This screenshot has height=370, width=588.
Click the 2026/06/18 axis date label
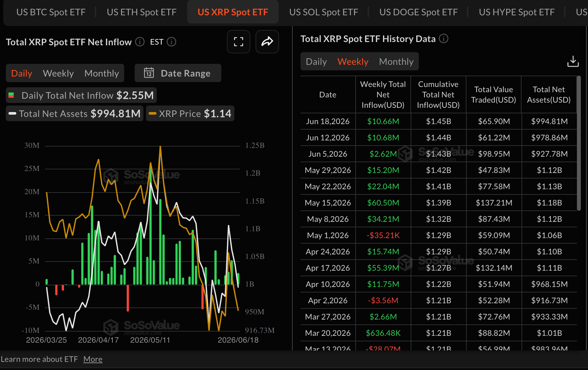pyautogui.click(x=238, y=340)
